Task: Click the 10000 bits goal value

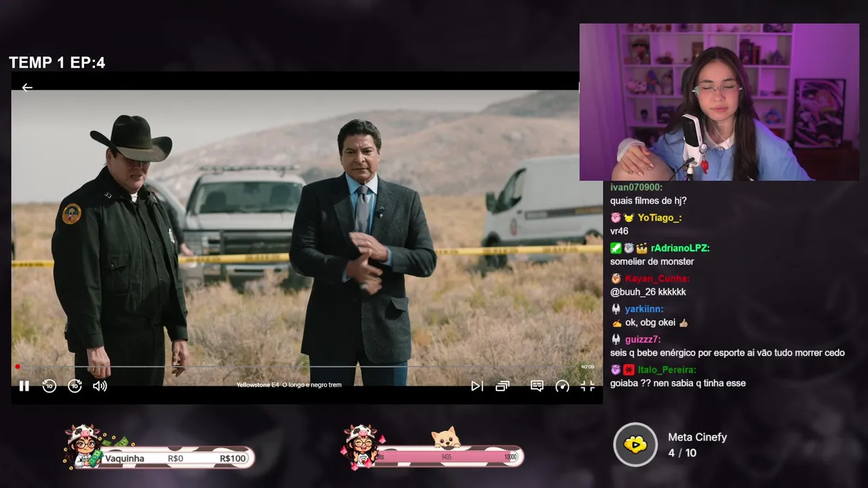Action: click(x=510, y=457)
